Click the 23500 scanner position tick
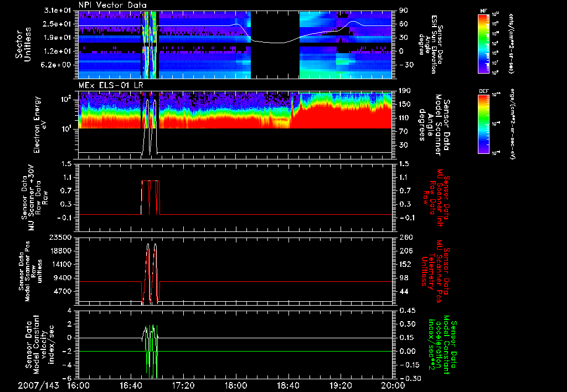The height and width of the screenshot is (392, 567). click(60, 238)
